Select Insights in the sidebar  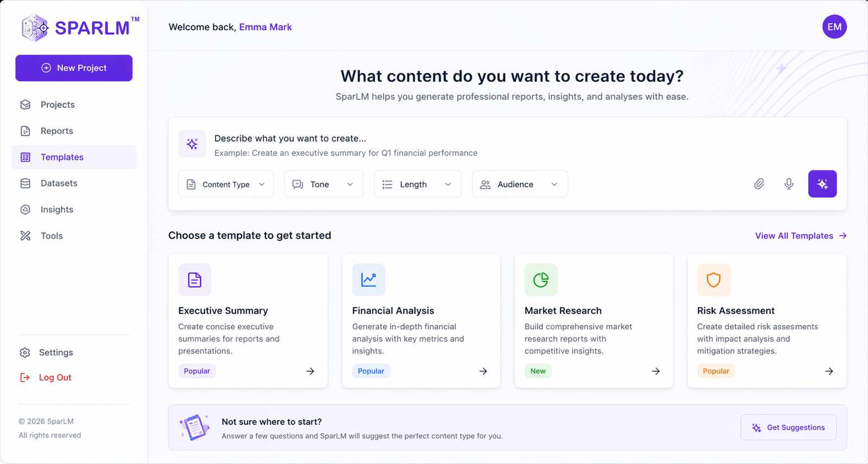click(56, 210)
